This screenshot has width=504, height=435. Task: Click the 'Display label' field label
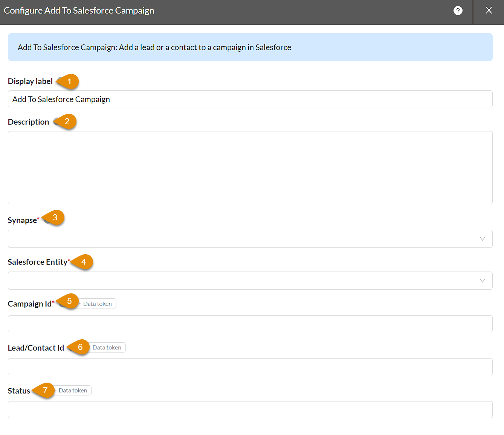[30, 81]
